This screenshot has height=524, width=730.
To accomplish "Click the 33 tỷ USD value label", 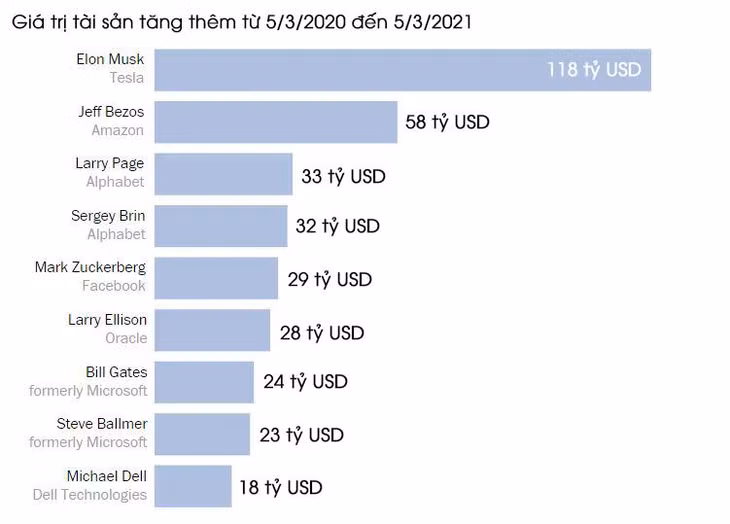I will 344,176.
